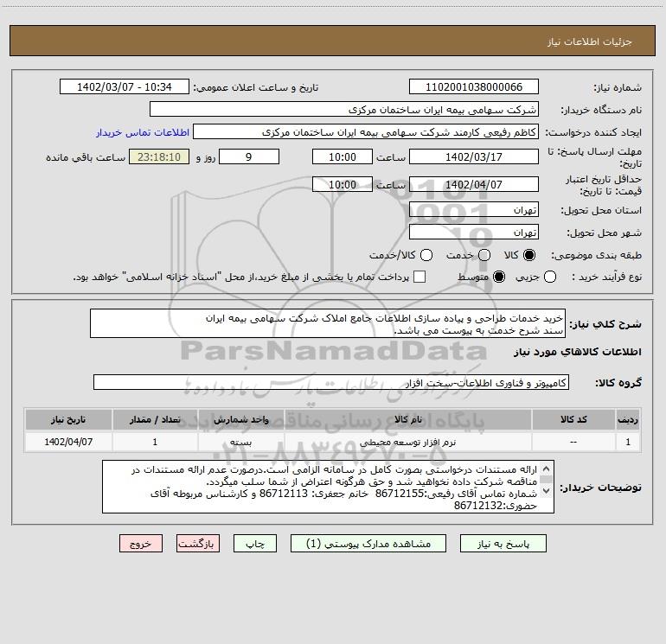Viewport: 666px width, 644px height.
Task: Click the scroll down arrow in buyer notes
Action: [x=547, y=490]
